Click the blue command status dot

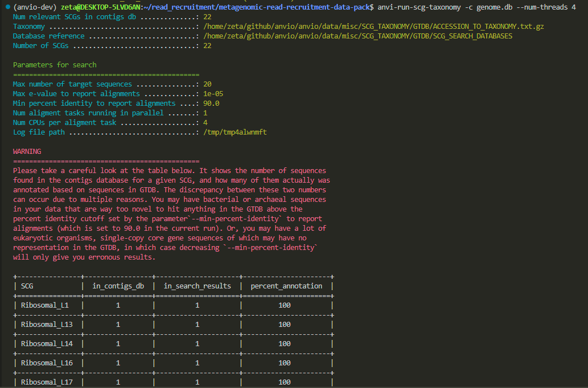coord(5,7)
